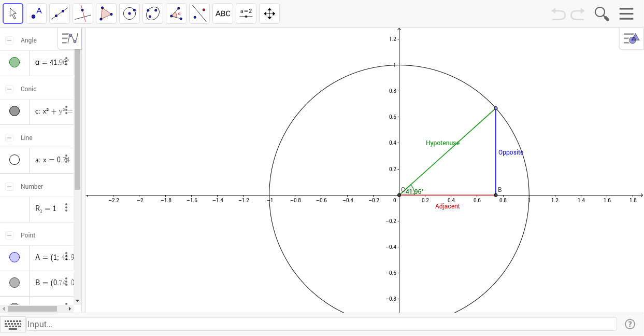
Task: Toggle visibility of point A
Action: (x=15, y=257)
